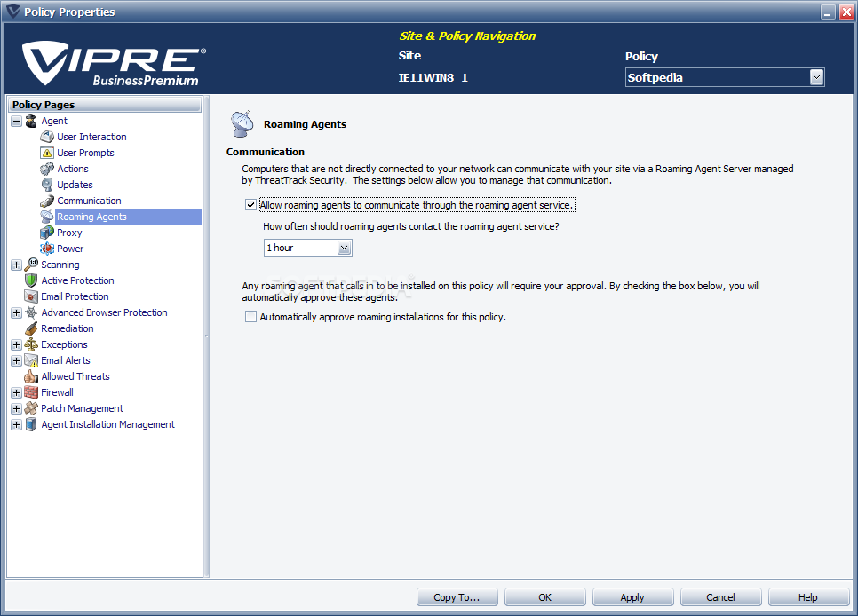Click the Email Alerts envelope icon
This screenshot has height=616, width=858.
pyautogui.click(x=31, y=360)
